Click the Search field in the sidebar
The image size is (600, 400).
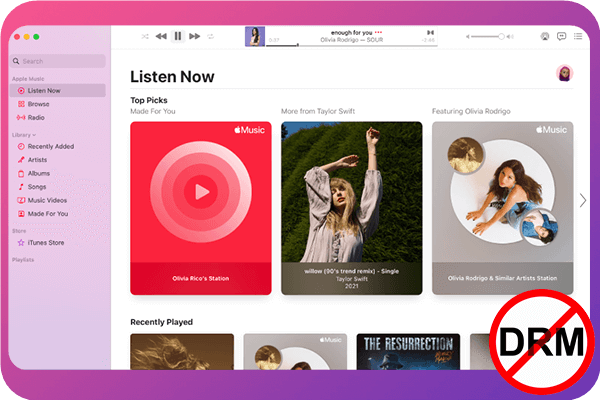coord(58,61)
